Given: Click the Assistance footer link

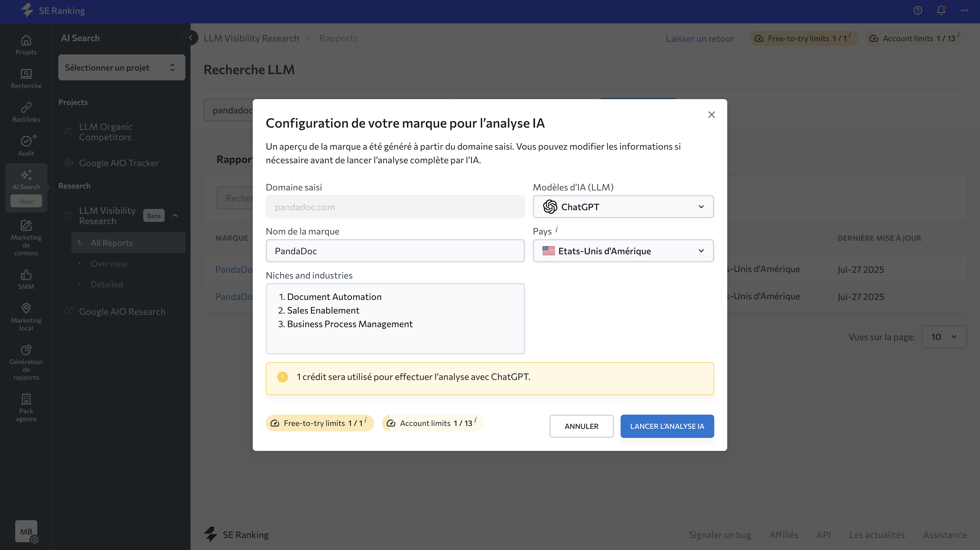Looking at the screenshot, I should point(945,534).
